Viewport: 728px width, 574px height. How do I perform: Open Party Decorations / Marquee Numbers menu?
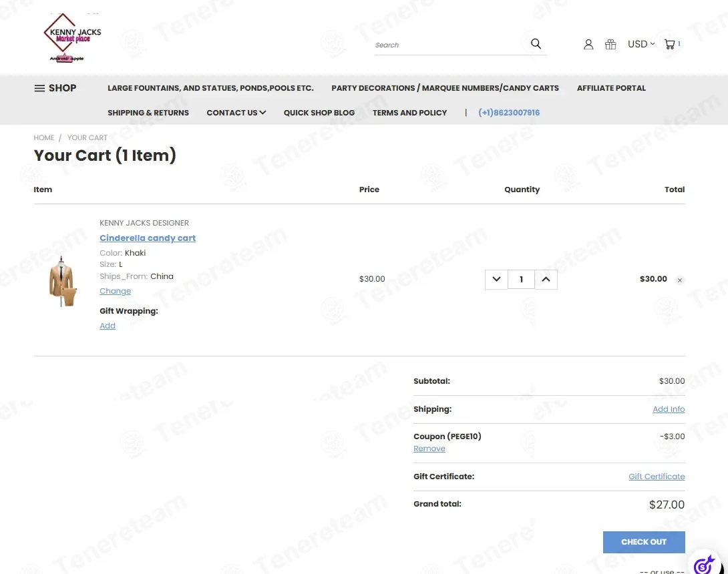pos(445,88)
